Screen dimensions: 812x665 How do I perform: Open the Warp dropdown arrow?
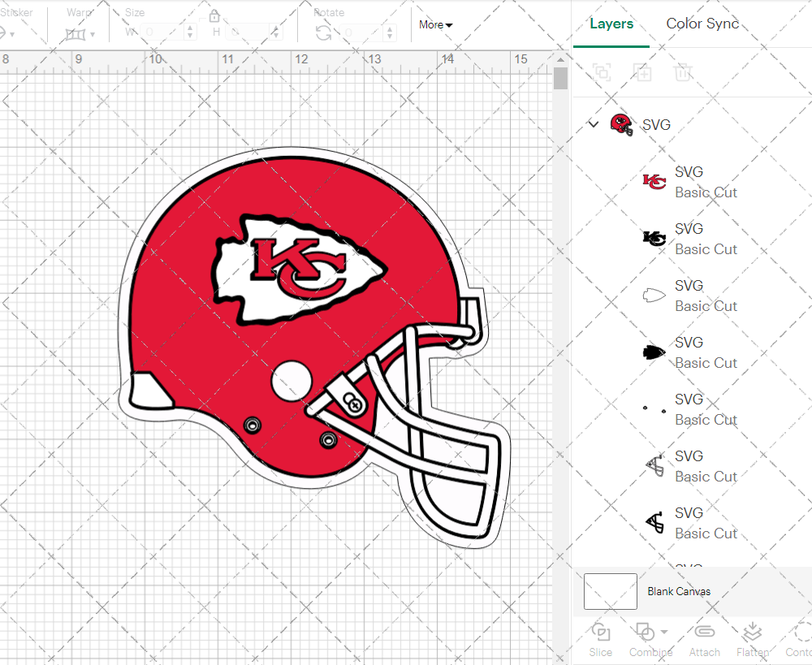[93, 35]
